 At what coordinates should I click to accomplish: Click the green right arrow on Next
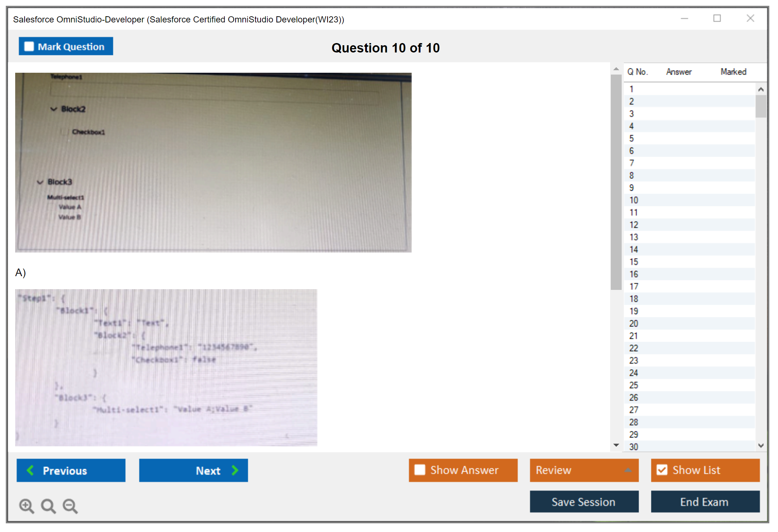[235, 470]
